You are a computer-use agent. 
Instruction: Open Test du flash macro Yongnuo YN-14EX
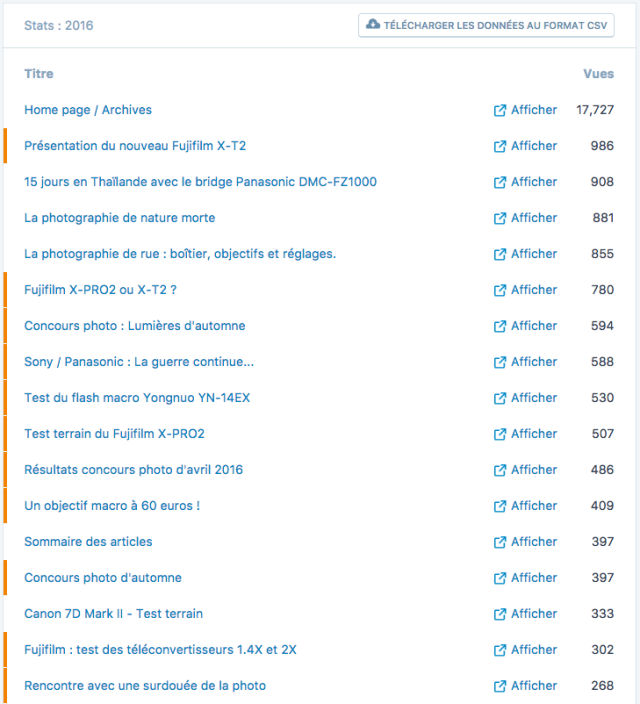coord(137,398)
